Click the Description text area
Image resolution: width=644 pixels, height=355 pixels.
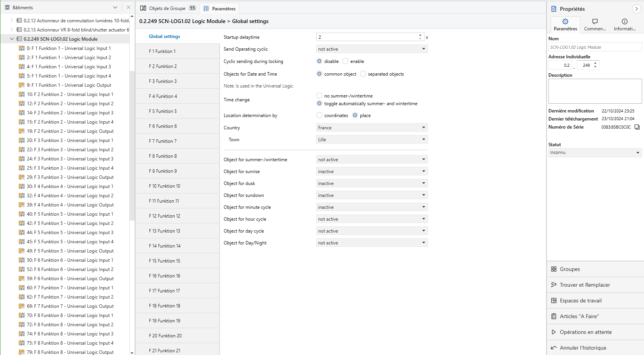coord(595,91)
